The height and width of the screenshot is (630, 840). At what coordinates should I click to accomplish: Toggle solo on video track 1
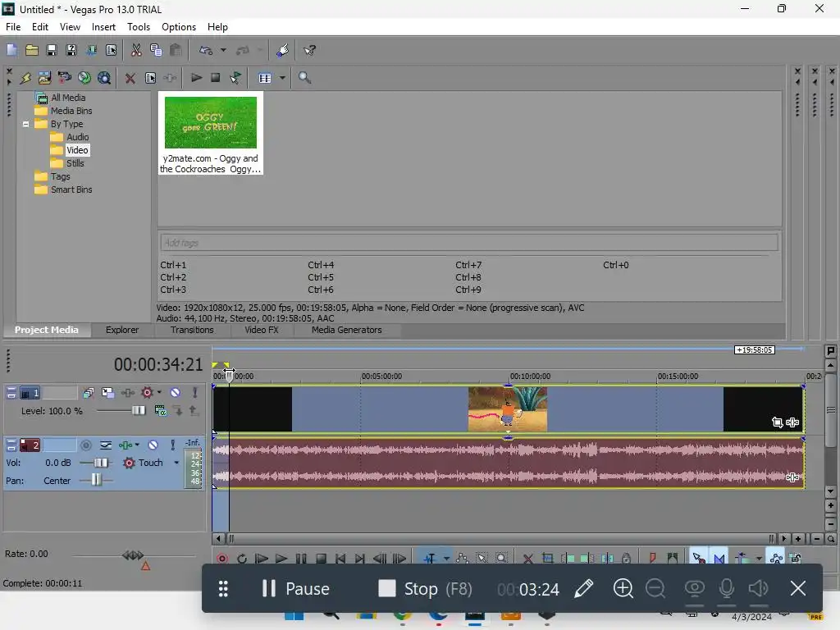195,393
